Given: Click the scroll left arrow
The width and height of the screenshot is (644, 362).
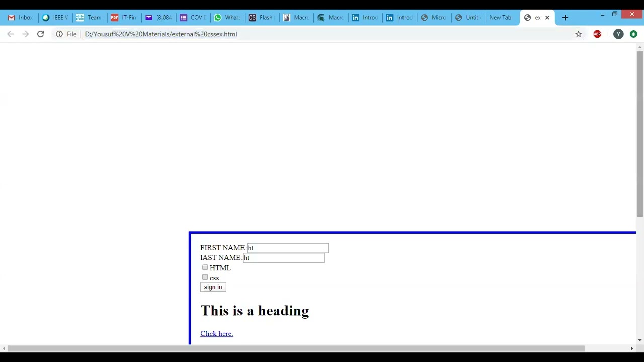Looking at the screenshot, I should pos(4,348).
